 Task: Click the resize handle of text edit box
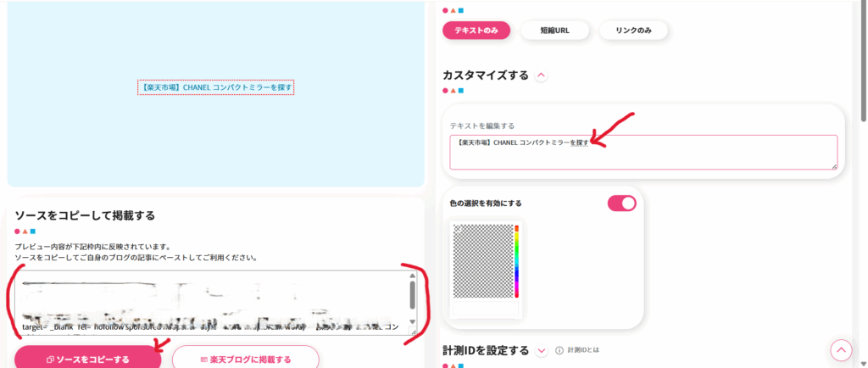click(x=833, y=165)
